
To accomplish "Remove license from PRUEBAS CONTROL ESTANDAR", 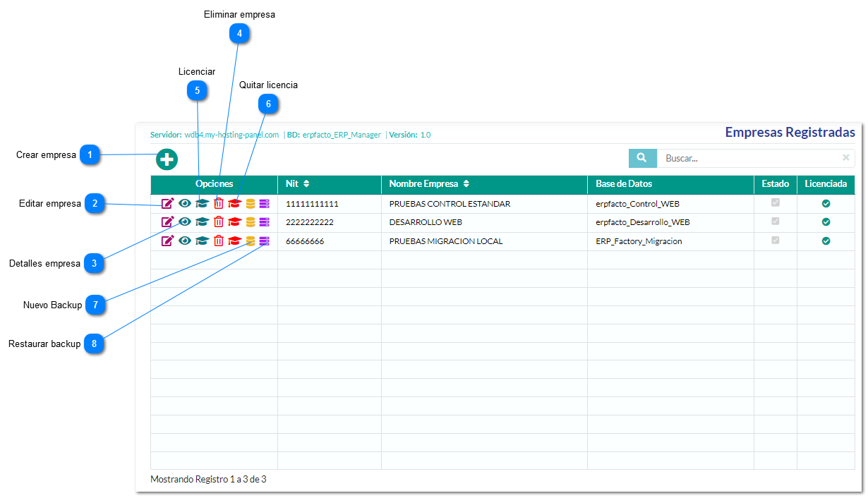I will click(x=234, y=204).
